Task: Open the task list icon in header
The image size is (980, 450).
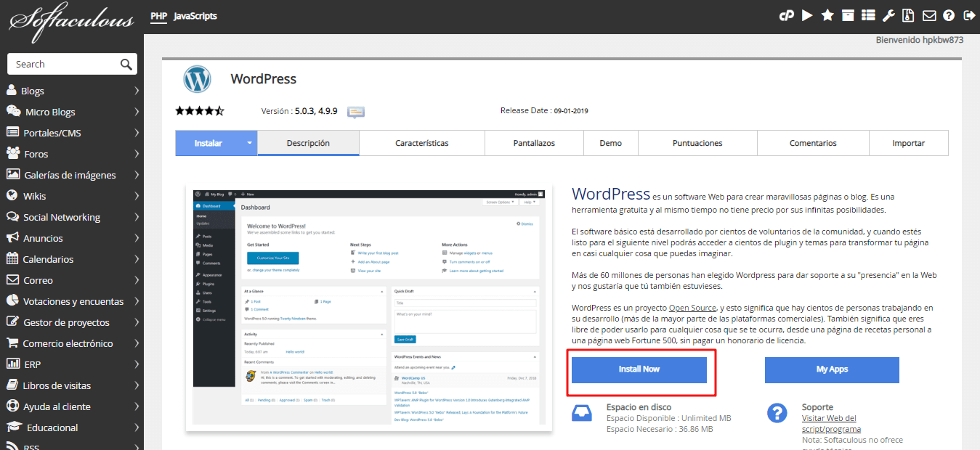Action: tap(868, 15)
